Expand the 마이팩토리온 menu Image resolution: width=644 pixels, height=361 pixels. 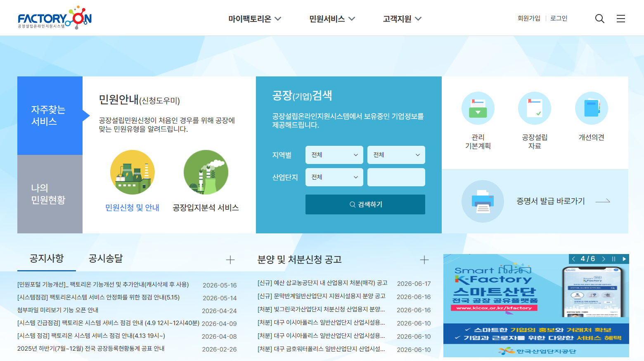[x=255, y=19]
